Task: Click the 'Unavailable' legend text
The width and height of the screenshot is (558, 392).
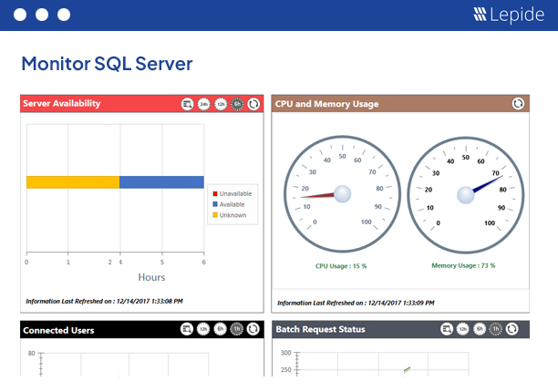Action: coord(235,194)
